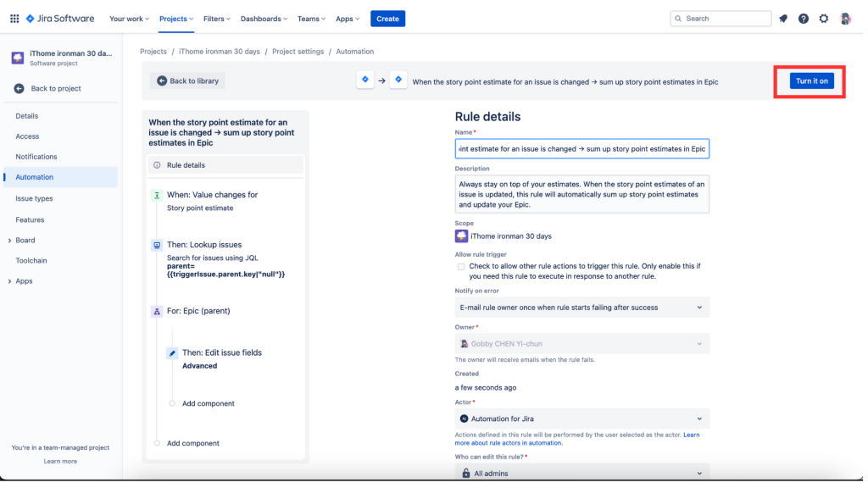868x488 pixels.
Task: Open the notifications icon in top bar
Action: point(782,19)
